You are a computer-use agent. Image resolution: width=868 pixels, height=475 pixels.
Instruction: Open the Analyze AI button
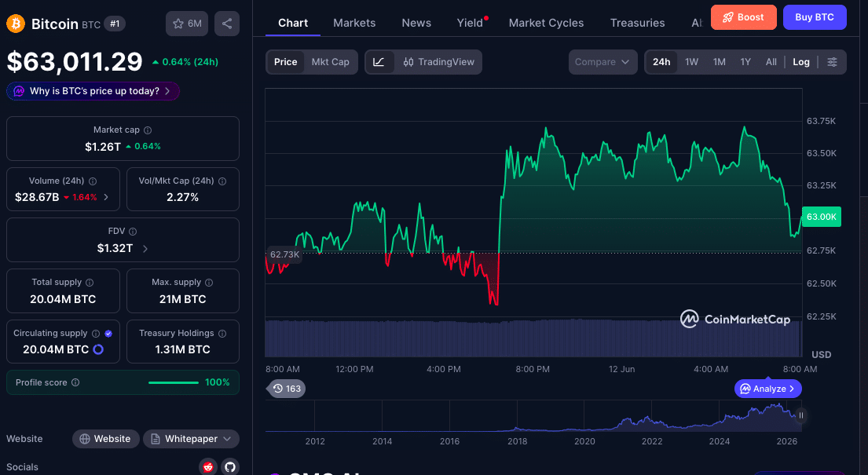coord(767,389)
